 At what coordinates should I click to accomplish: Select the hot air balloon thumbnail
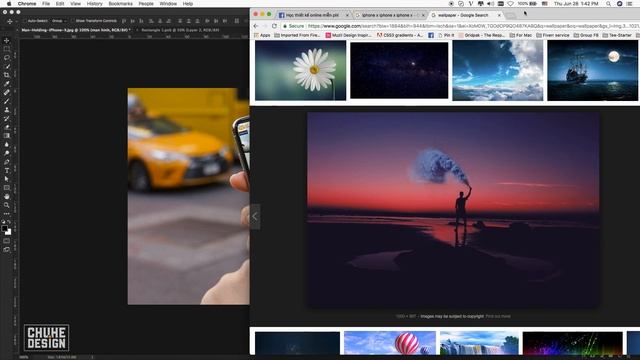pos(390,343)
